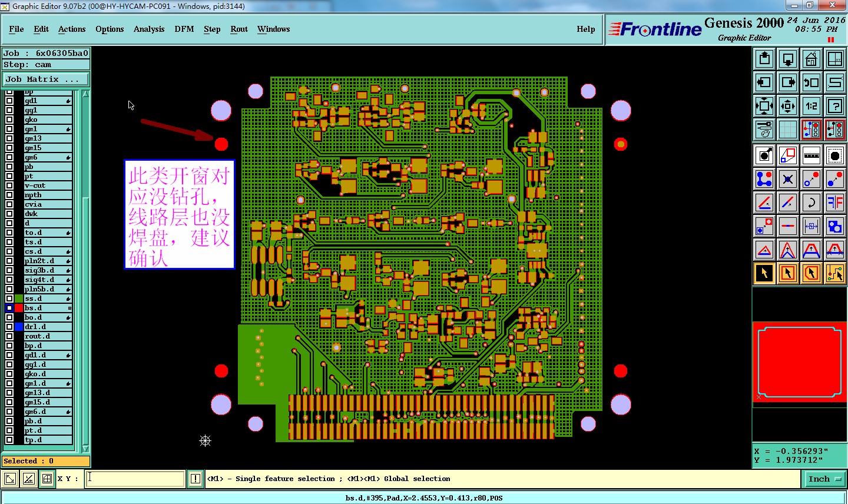
Task: Select the cvia layer name
Action: click(x=48, y=204)
